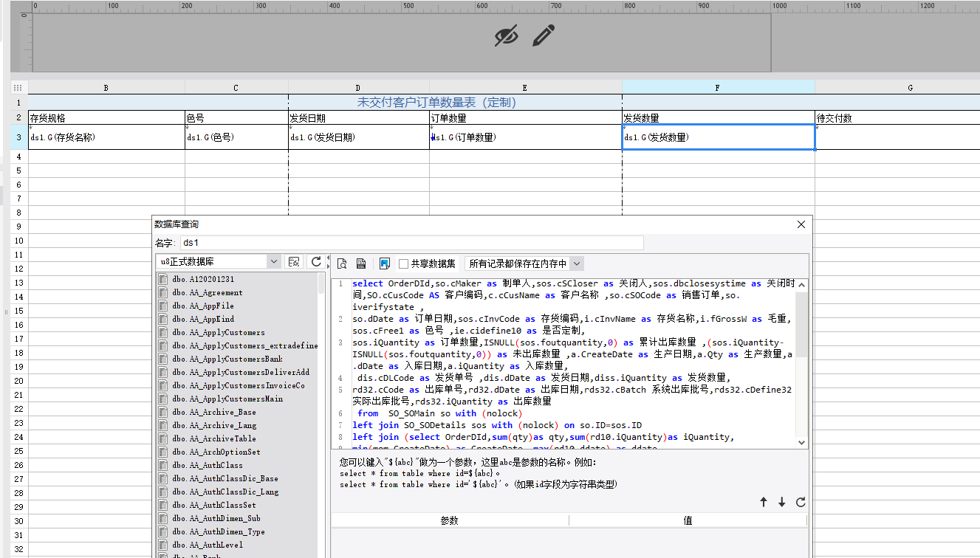This screenshot has height=558, width=980.
Task: Click table icon next to dbo.AA_AuthClass
Action: [163, 466]
